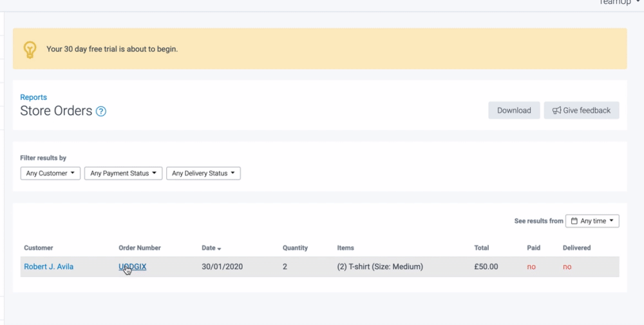Open the Any Customer filter dropdown
This screenshot has width=644, height=325.
(50, 173)
